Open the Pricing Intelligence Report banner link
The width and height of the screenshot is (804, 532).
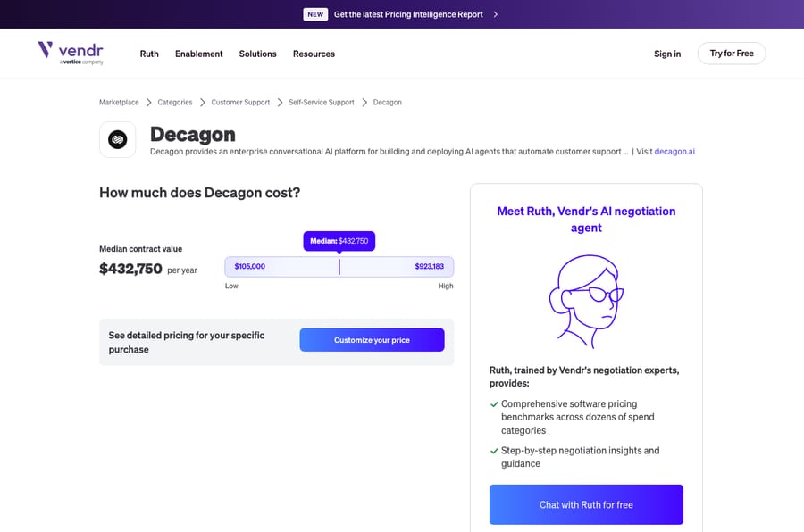click(408, 14)
